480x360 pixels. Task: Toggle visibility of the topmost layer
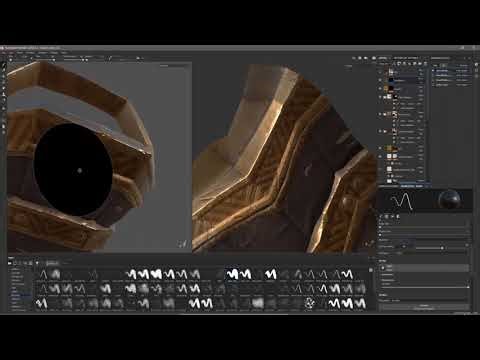click(x=380, y=72)
